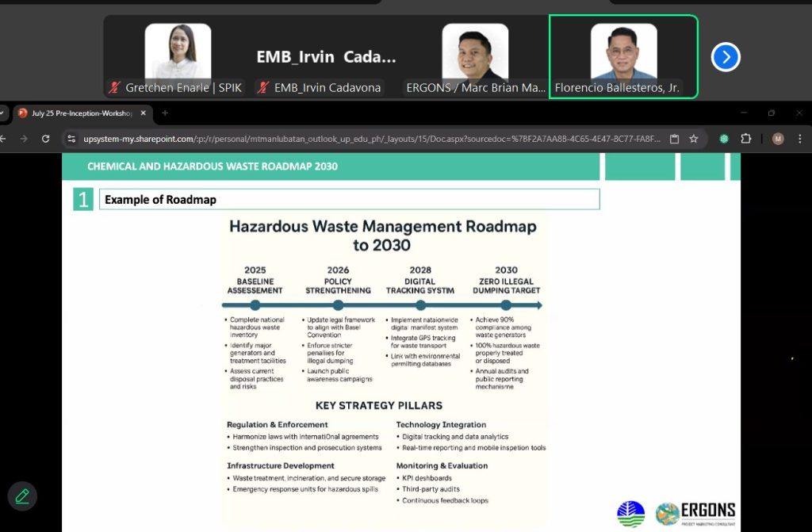Expand the tab search dropdown arrow

tap(2, 113)
